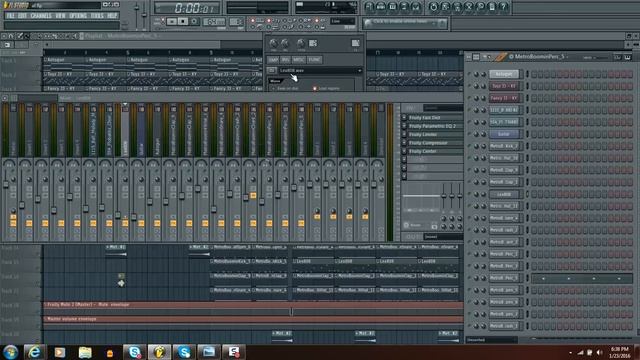640x360 pixels.
Task: Select the Lex808 channel in the step sequencer
Action: pyautogui.click(x=504, y=194)
